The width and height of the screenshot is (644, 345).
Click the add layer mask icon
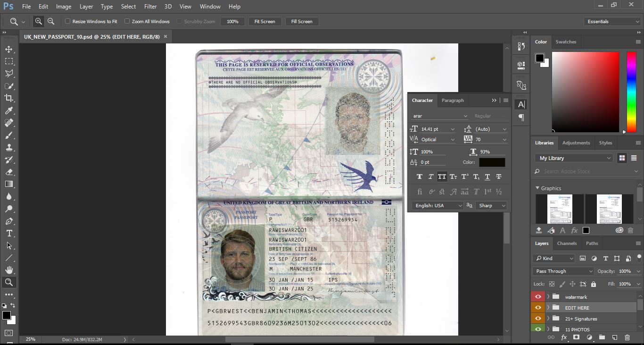576,337
